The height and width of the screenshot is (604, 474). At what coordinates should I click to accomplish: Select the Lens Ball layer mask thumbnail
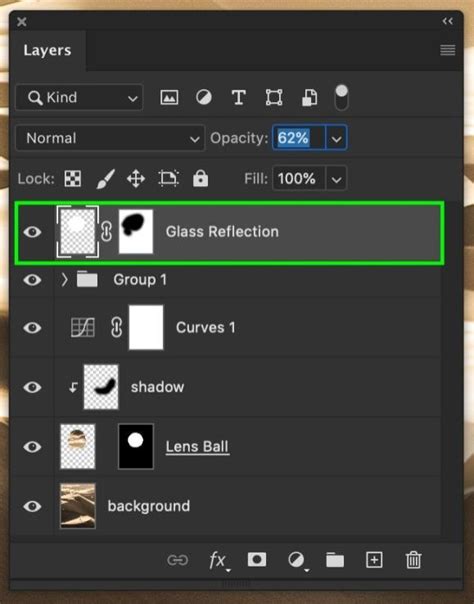pos(136,446)
